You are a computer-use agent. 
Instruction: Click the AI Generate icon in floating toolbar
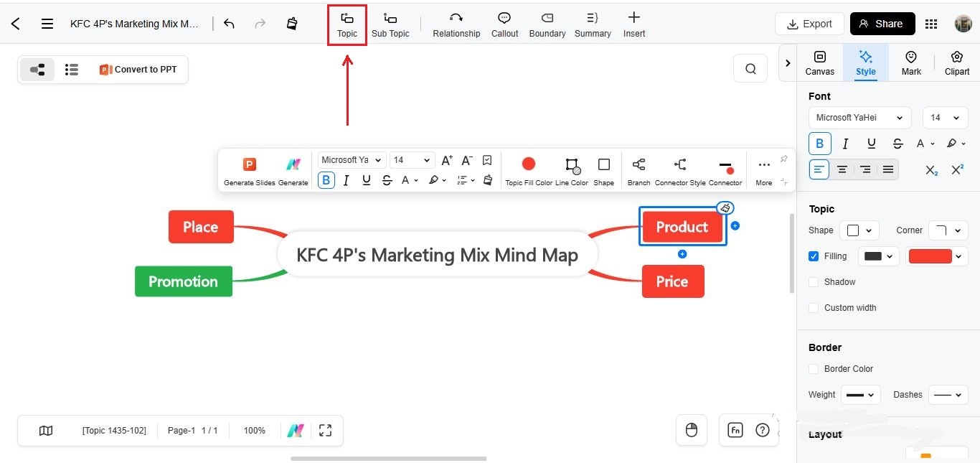coord(293,171)
